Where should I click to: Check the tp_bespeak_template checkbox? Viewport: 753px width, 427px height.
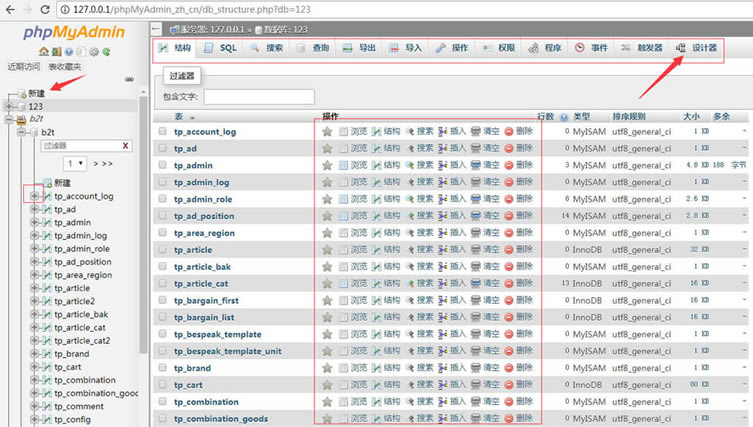tap(162, 334)
